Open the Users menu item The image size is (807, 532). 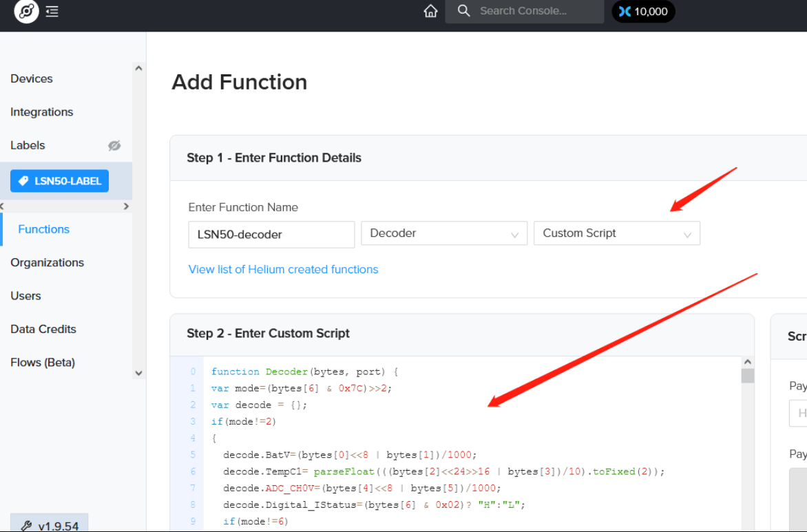point(25,296)
